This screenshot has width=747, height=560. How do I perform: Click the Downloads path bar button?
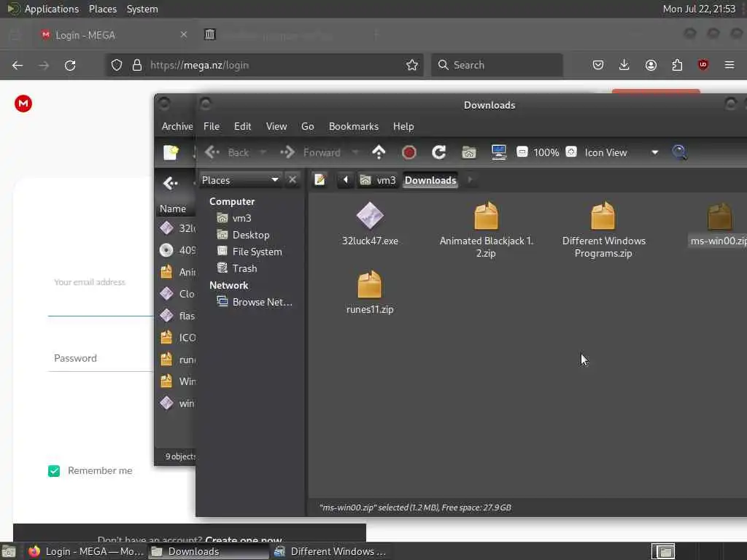(x=430, y=180)
